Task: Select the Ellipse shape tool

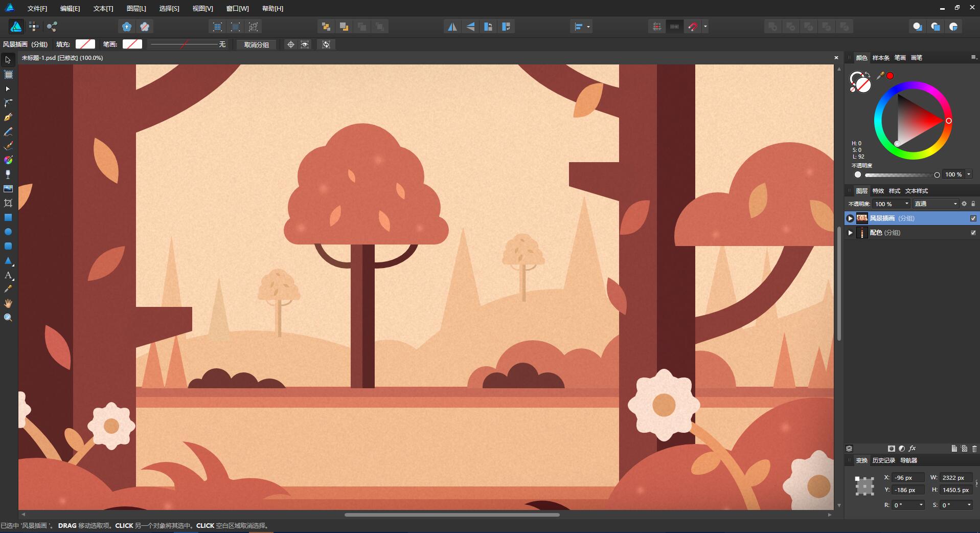Action: (x=8, y=232)
